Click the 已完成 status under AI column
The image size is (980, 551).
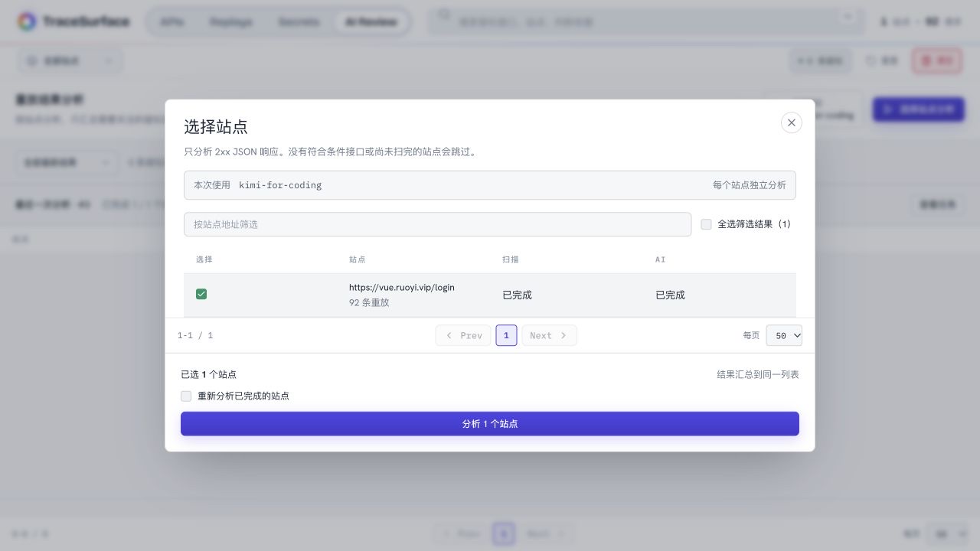click(670, 295)
